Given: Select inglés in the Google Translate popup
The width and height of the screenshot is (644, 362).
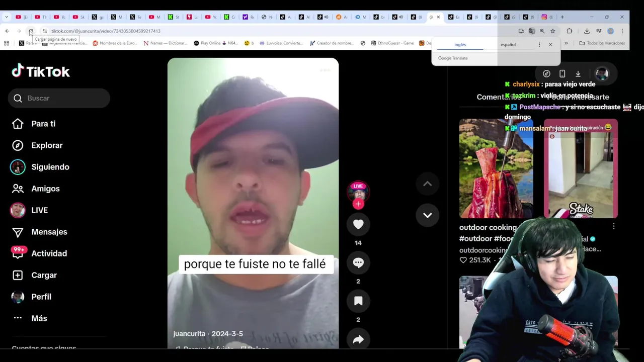Looking at the screenshot, I should point(460,45).
